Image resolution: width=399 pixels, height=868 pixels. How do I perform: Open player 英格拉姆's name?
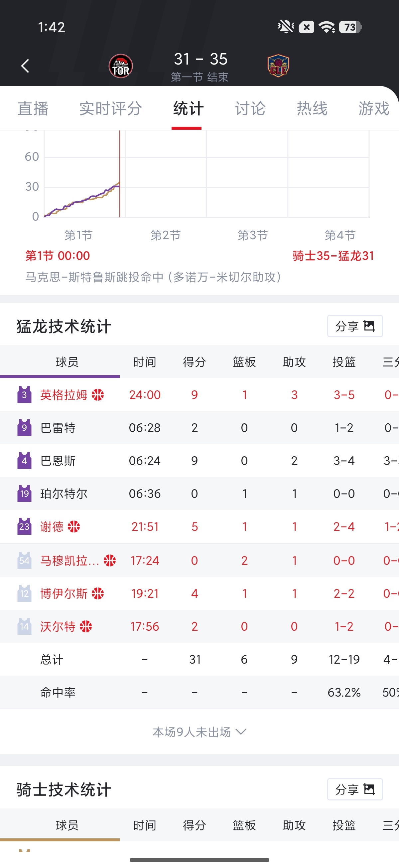coord(64,395)
